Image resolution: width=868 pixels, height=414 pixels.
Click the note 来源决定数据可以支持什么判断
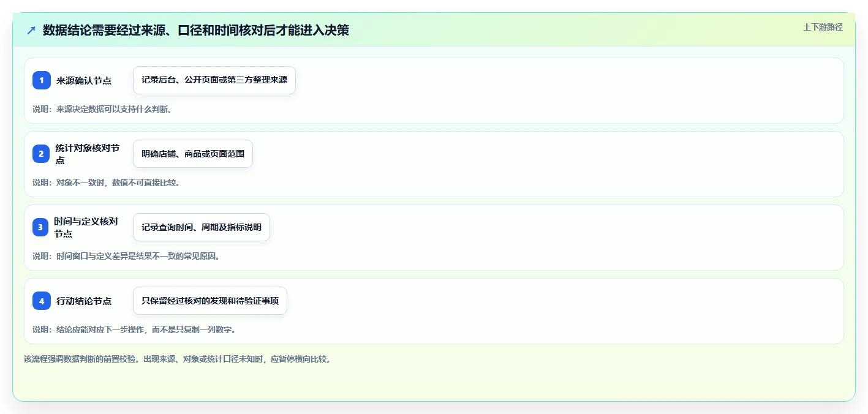point(103,109)
